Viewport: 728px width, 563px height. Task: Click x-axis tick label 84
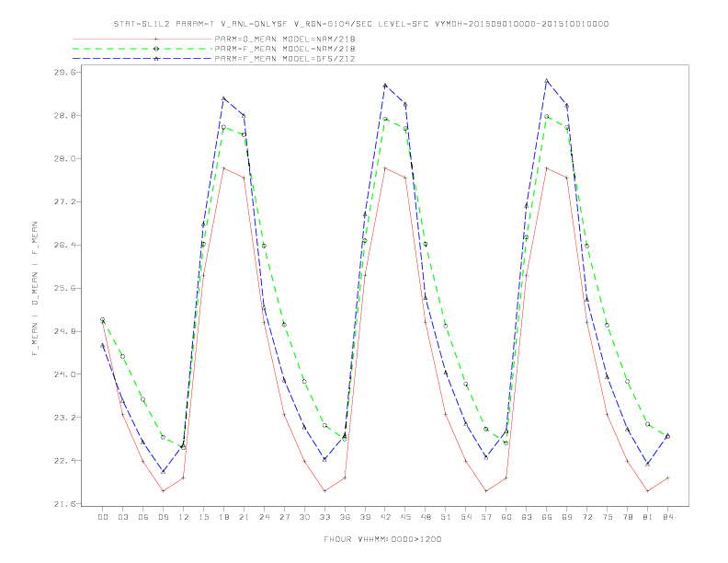668,517
